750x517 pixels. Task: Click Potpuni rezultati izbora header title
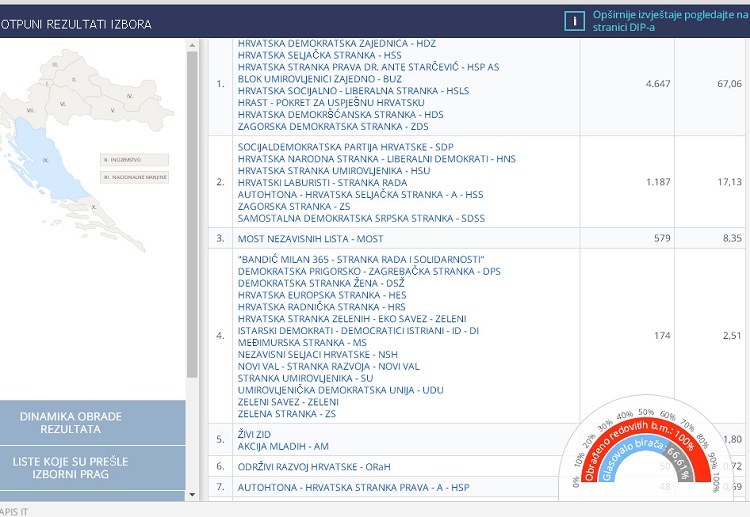pos(76,24)
